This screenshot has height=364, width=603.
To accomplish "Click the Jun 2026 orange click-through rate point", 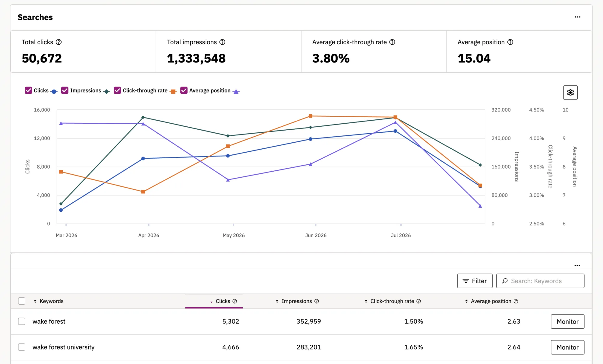I will tap(311, 116).
